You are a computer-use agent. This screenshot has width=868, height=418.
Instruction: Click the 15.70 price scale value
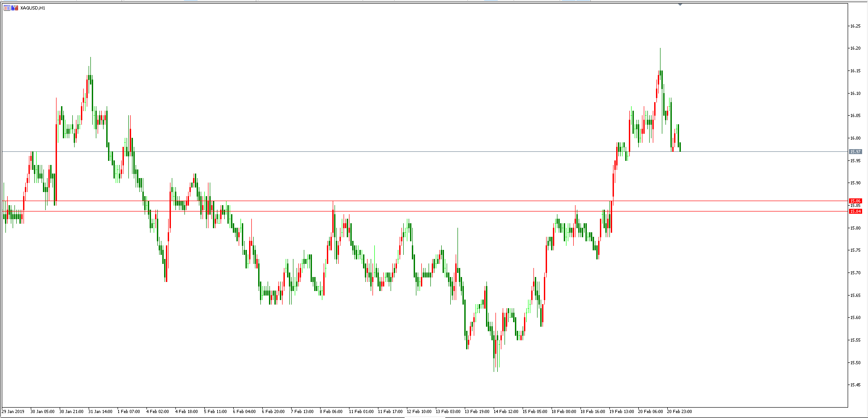click(x=855, y=273)
